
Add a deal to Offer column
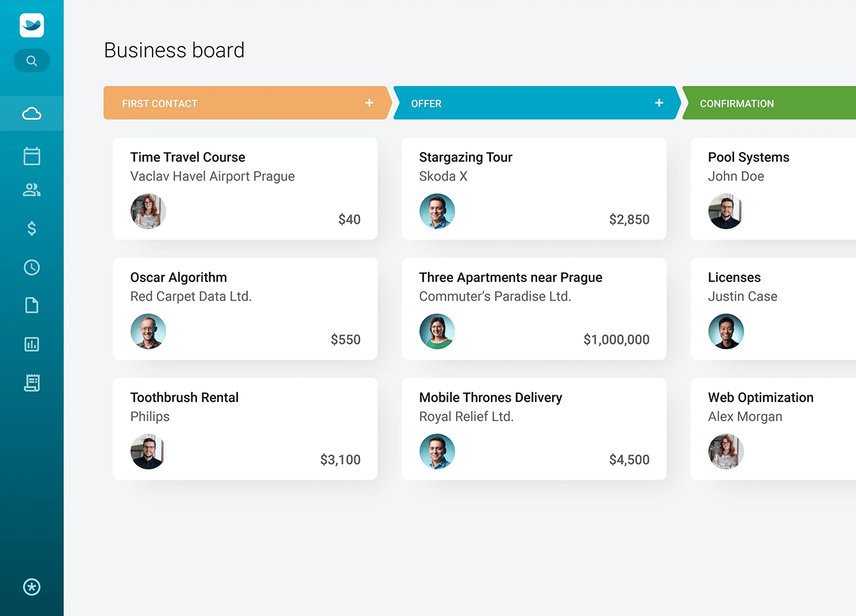click(x=659, y=103)
